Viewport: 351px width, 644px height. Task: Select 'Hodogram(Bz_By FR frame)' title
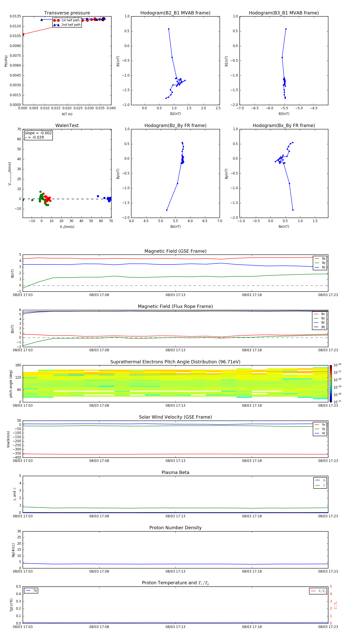175,125
